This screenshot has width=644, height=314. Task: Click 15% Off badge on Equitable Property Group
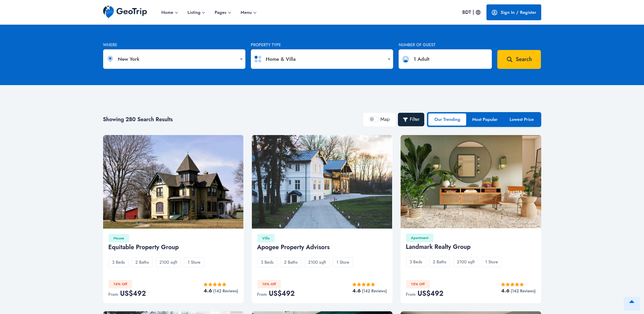click(x=120, y=284)
